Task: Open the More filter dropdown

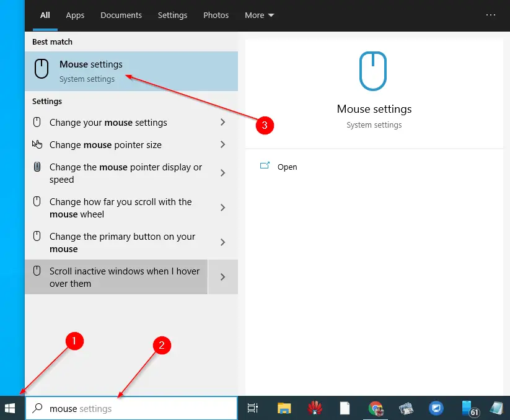Action: tap(259, 15)
